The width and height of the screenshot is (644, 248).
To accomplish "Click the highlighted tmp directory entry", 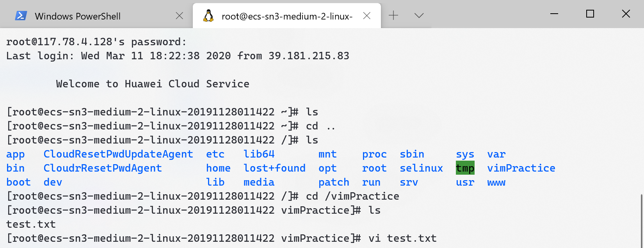I will point(465,168).
